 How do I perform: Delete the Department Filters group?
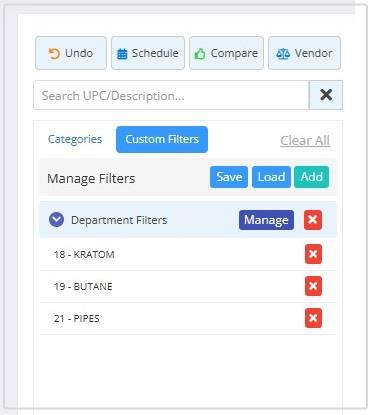tap(313, 220)
